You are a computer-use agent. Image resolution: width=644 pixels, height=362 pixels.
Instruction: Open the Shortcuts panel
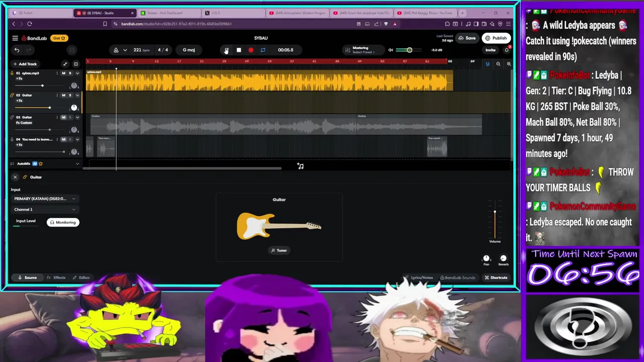tap(496, 278)
